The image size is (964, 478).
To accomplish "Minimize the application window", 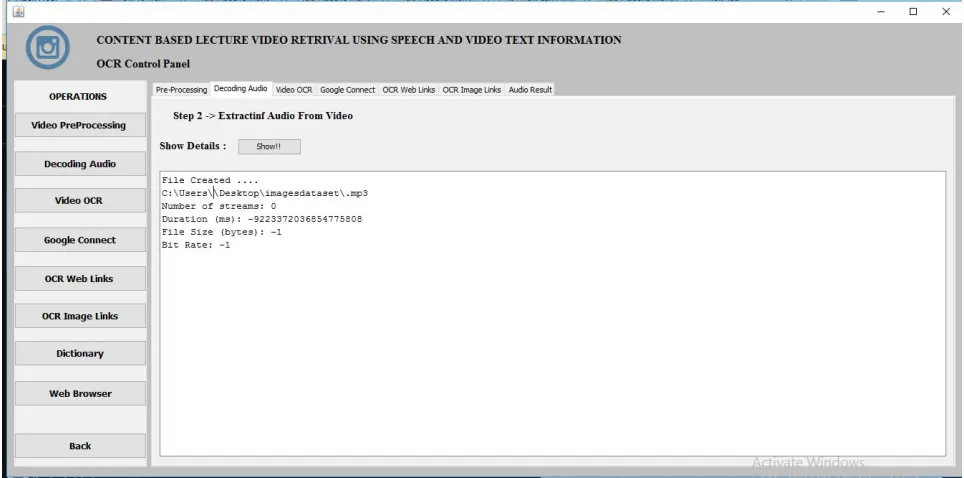I will [881, 11].
